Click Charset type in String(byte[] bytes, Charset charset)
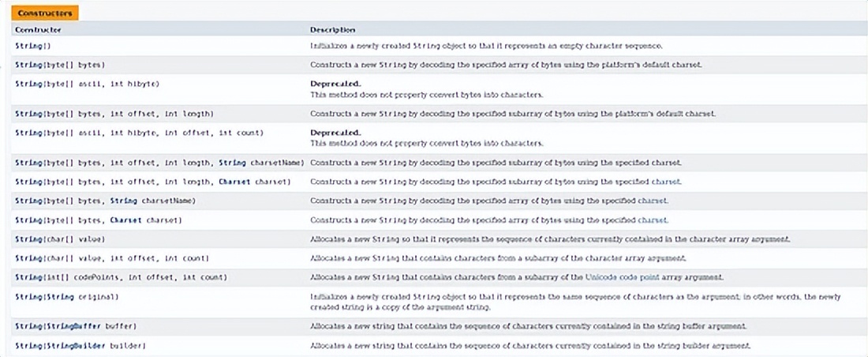The height and width of the screenshot is (357, 868). click(125, 220)
